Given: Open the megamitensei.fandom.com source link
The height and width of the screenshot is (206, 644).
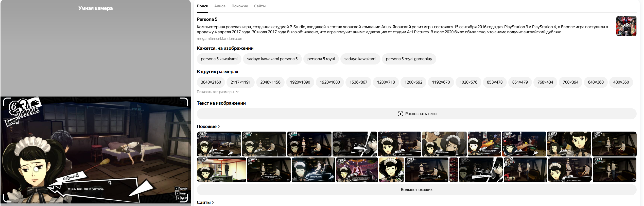Looking at the screenshot, I should pos(220,39).
